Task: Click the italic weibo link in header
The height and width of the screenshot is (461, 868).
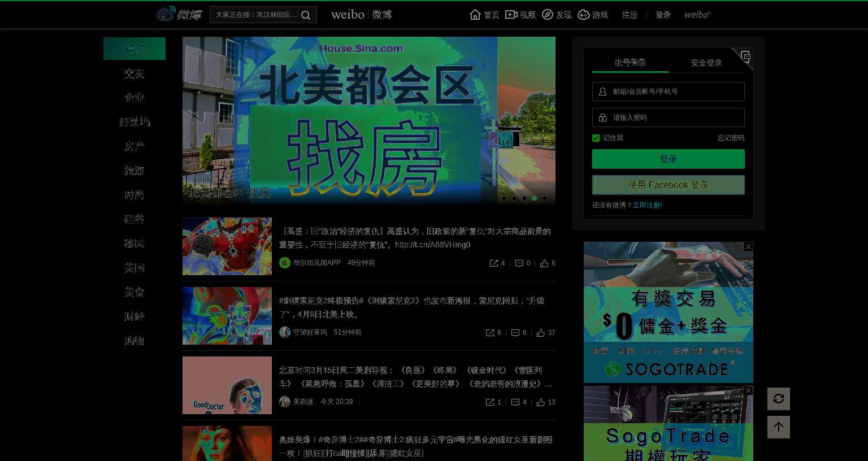Action: click(x=697, y=15)
